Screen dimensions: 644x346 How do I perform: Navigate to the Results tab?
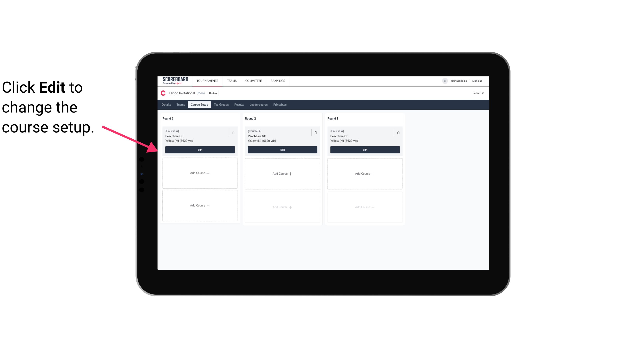(x=239, y=105)
